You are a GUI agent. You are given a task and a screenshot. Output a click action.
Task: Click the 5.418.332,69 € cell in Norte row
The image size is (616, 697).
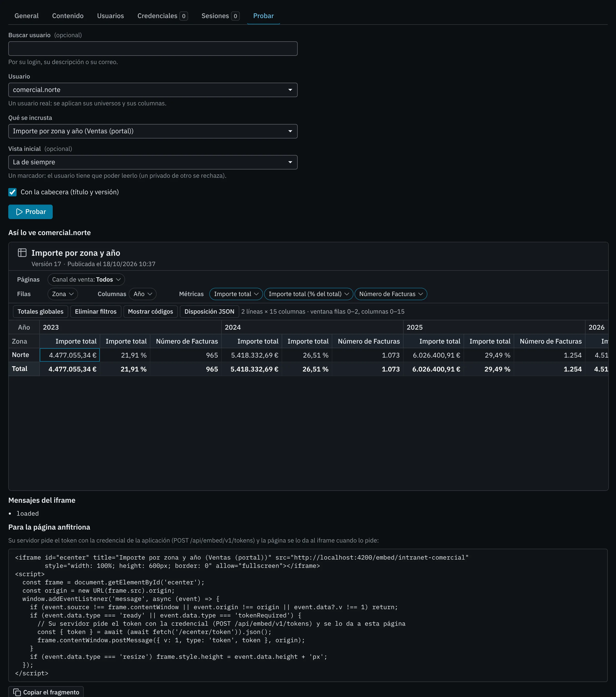point(252,355)
